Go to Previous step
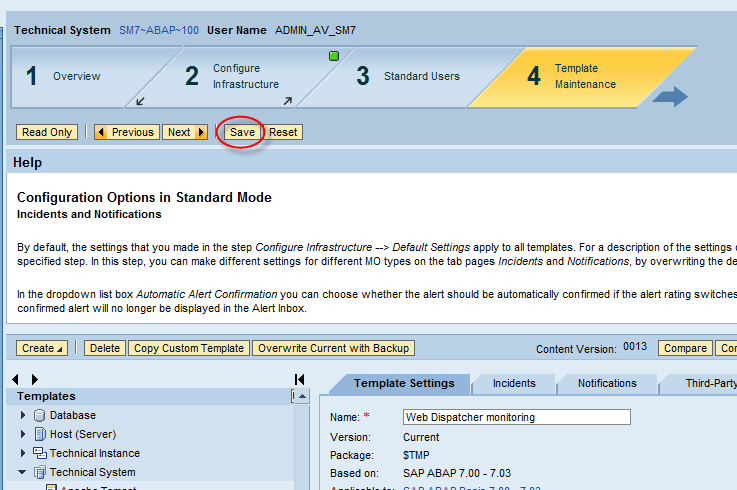The height and width of the screenshot is (490, 737). click(127, 132)
